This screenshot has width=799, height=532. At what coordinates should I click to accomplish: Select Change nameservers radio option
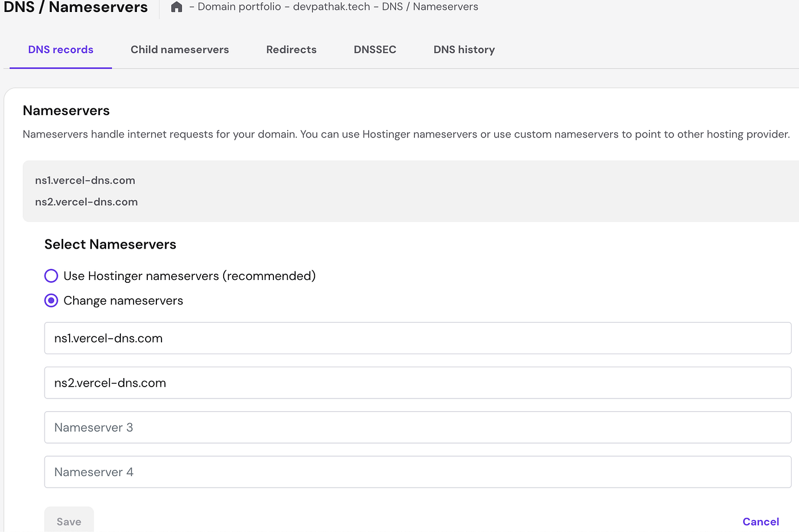pyautogui.click(x=51, y=300)
